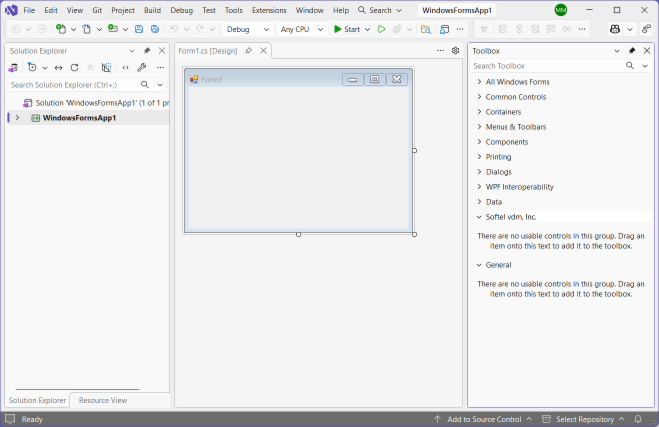659x427 pixels.
Task: Click the green Start debugging button
Action: pyautogui.click(x=347, y=29)
